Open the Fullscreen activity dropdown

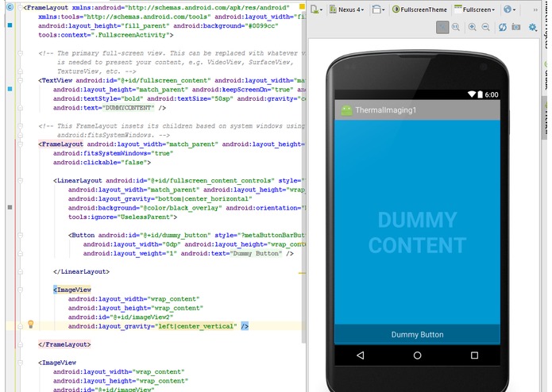[475, 10]
